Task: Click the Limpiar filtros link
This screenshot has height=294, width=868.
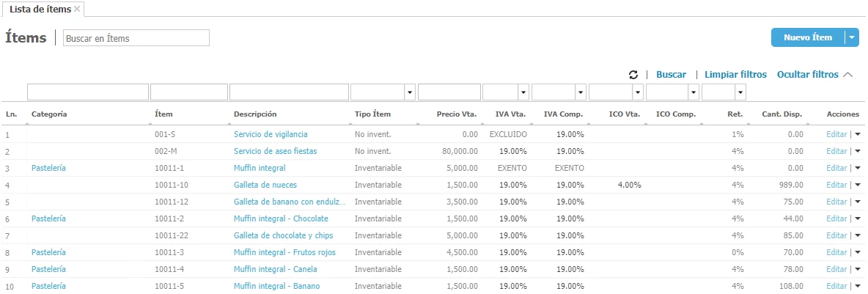Action: click(x=735, y=75)
